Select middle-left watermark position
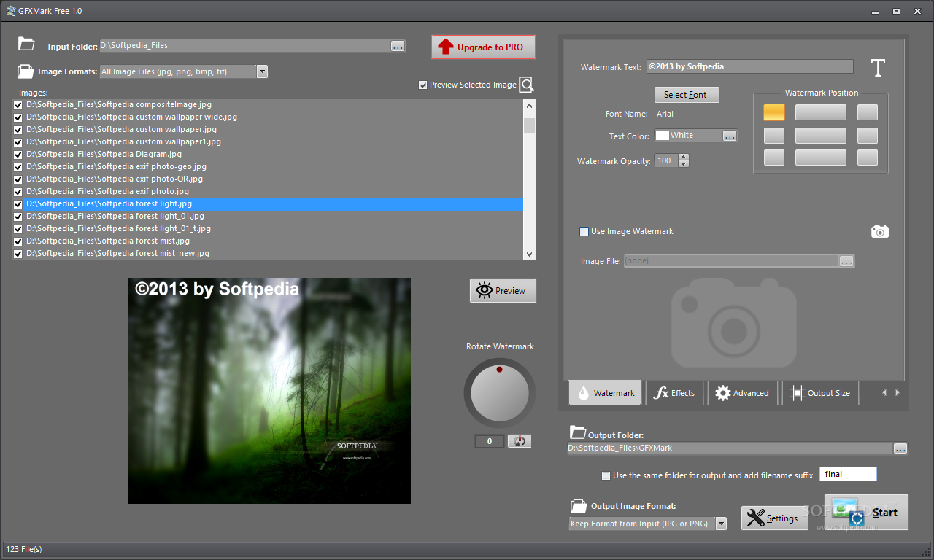The height and width of the screenshot is (560, 934). coord(774,136)
